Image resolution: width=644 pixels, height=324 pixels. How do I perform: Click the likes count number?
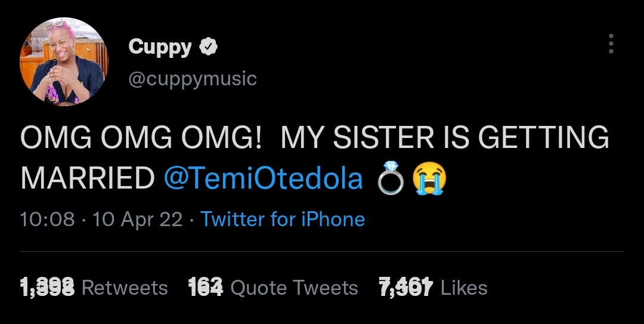click(x=405, y=288)
